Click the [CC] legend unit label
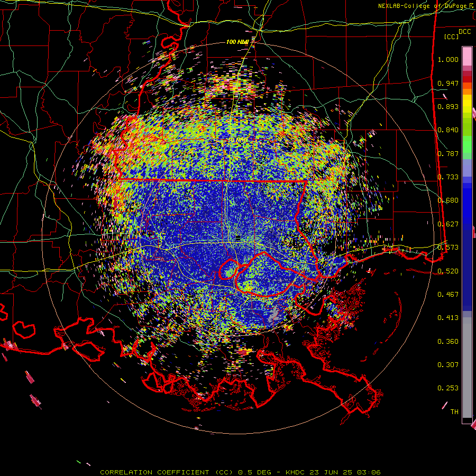 pos(452,36)
